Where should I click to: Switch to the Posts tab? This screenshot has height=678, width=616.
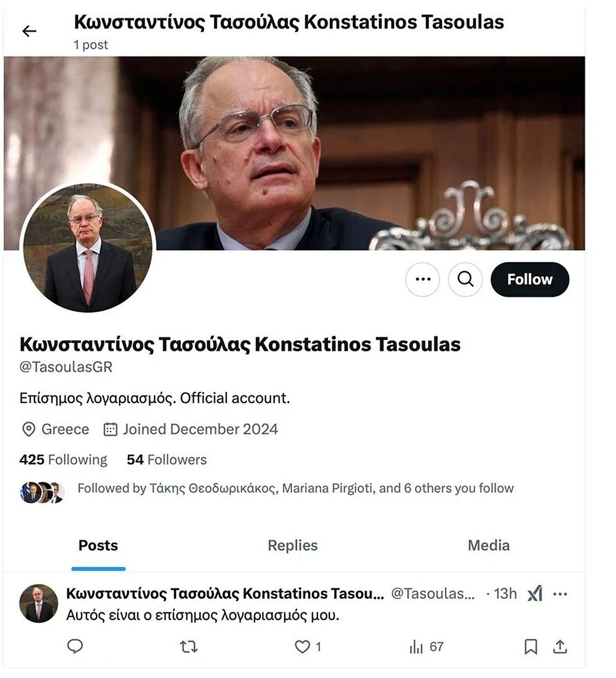(98, 545)
